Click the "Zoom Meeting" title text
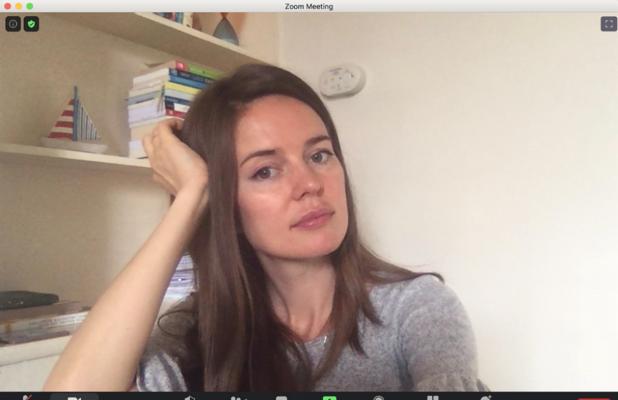This screenshot has height=400, width=618. tap(309, 6)
